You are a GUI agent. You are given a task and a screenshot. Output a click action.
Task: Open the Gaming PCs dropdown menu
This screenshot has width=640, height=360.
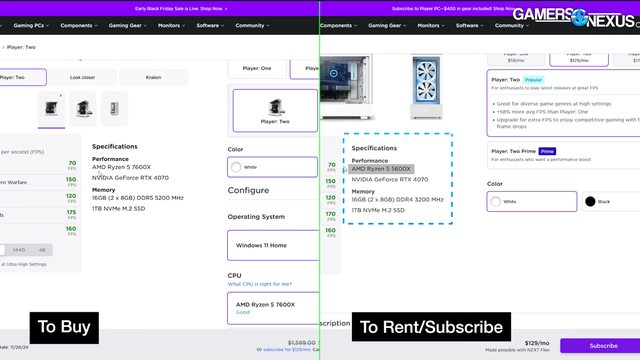point(31,25)
